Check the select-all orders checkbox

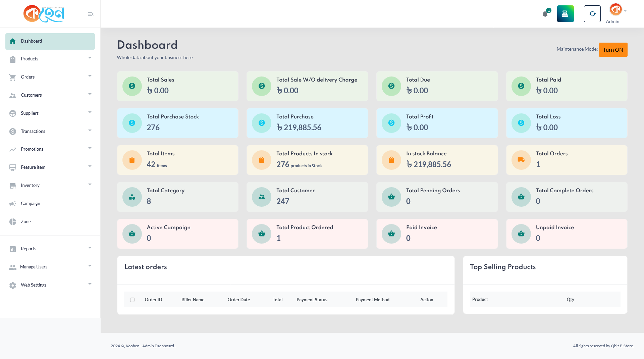tap(132, 300)
